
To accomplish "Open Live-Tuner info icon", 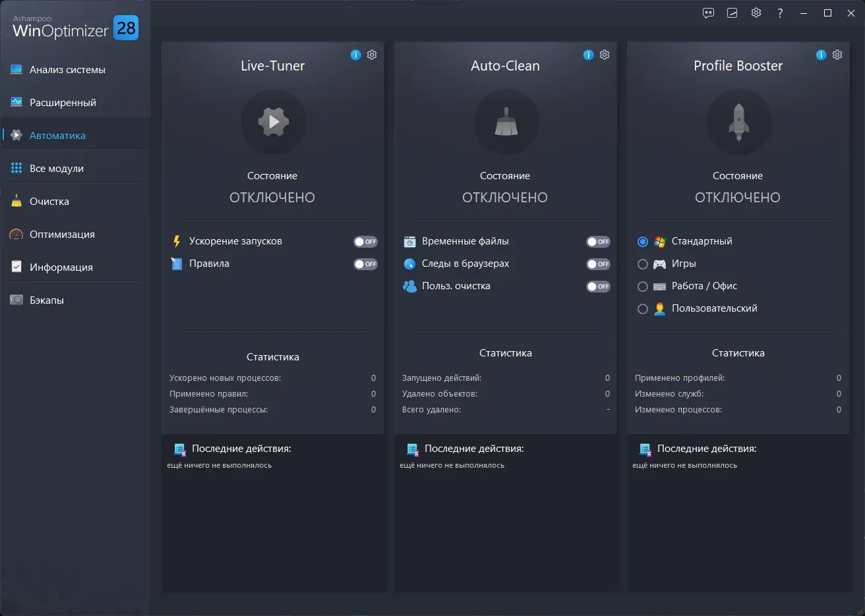I will coord(356,55).
